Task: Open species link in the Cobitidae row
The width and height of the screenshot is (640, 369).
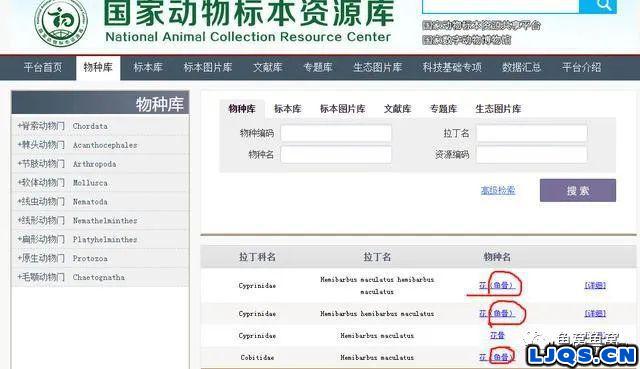Action: click(496, 358)
